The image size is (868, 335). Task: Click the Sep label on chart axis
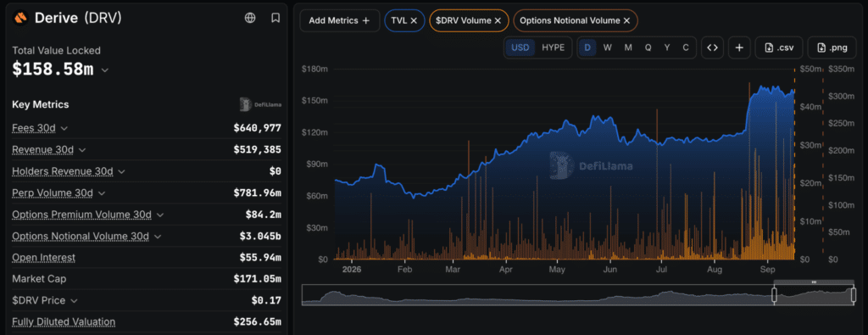coord(767,270)
